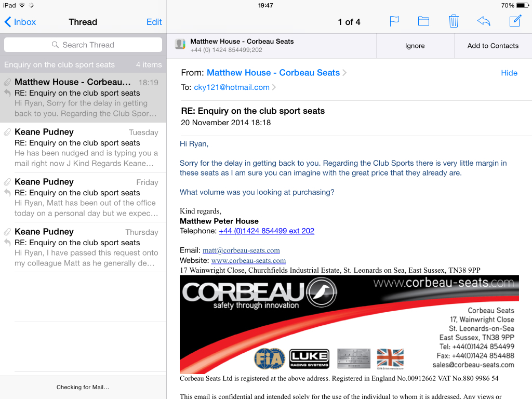Tap the LUKE Racing Systems logo
The height and width of the screenshot is (399, 532).
(309, 358)
